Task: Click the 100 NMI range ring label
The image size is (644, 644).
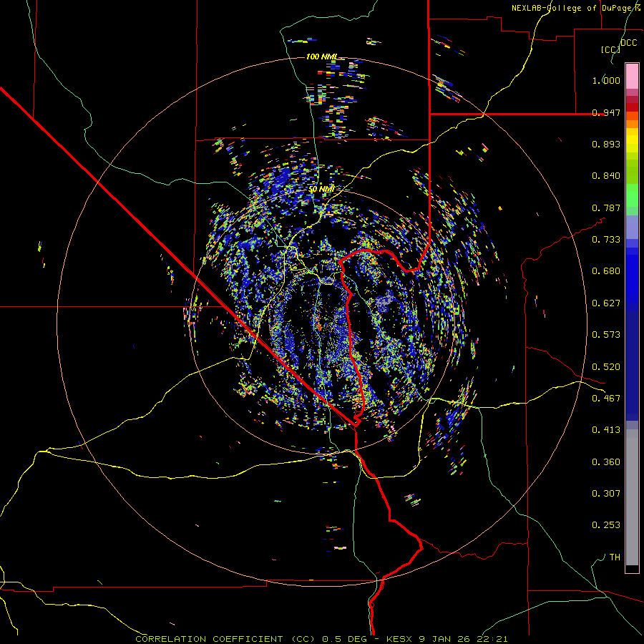Action: click(322, 57)
